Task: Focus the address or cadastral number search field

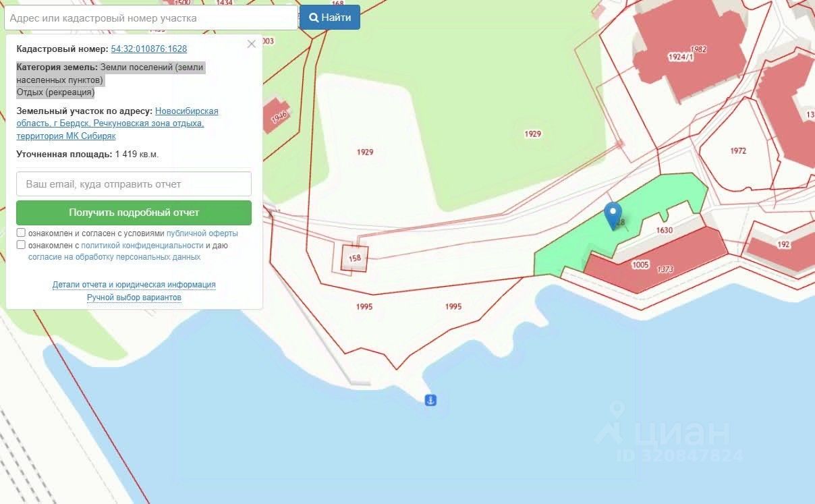Action: pos(151,18)
